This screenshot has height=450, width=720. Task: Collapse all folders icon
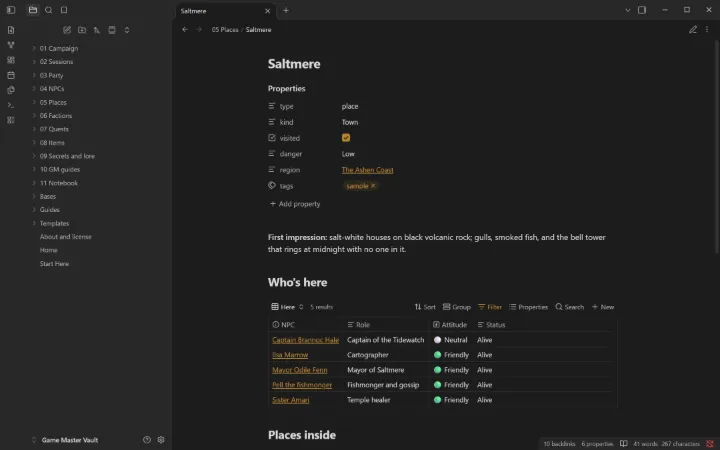click(127, 30)
